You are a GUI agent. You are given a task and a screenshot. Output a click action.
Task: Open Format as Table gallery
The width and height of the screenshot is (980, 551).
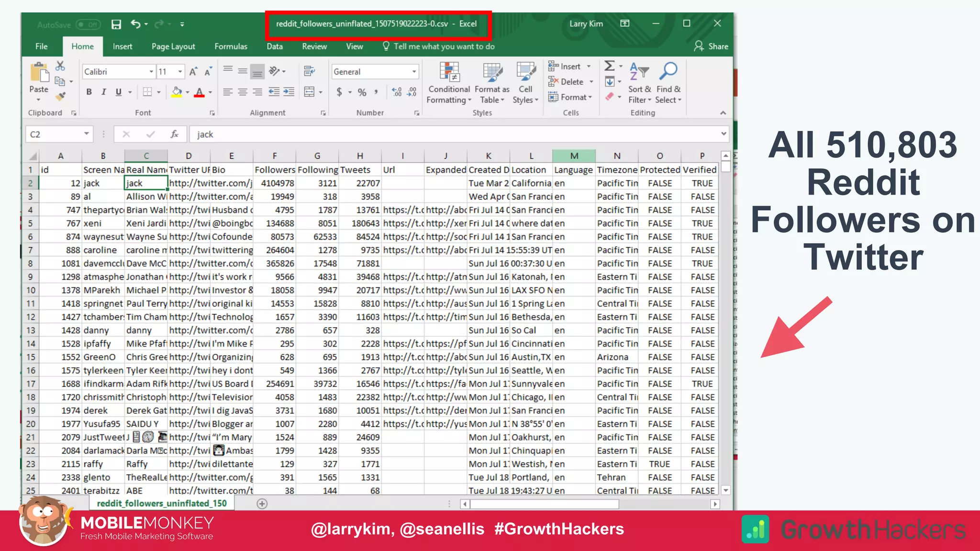tap(492, 83)
